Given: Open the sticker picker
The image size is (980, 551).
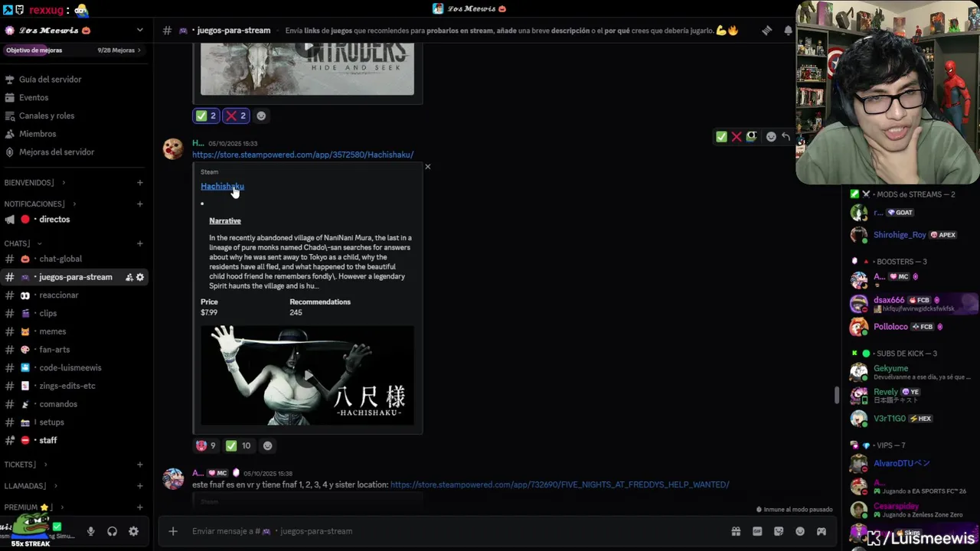Looking at the screenshot, I should (x=779, y=531).
